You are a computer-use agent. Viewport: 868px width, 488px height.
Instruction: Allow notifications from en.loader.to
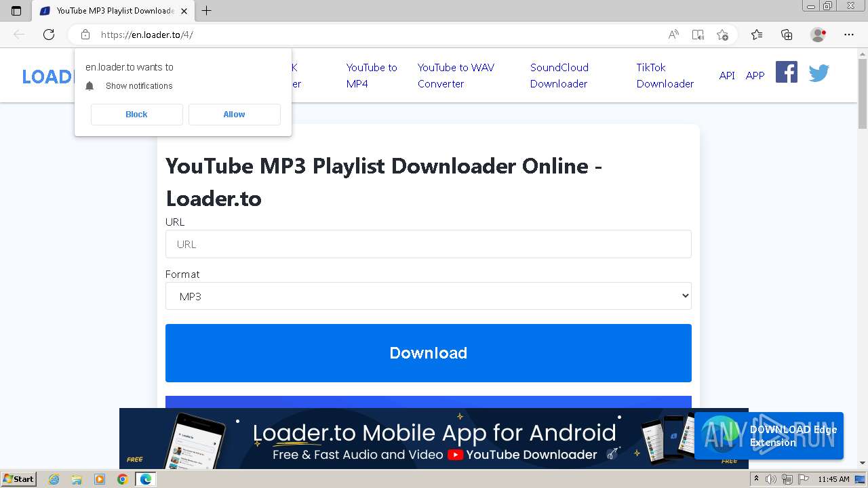tap(234, 115)
